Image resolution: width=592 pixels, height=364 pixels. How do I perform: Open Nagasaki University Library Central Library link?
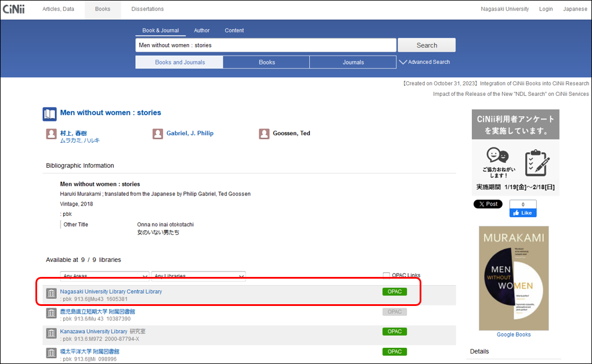(x=111, y=291)
